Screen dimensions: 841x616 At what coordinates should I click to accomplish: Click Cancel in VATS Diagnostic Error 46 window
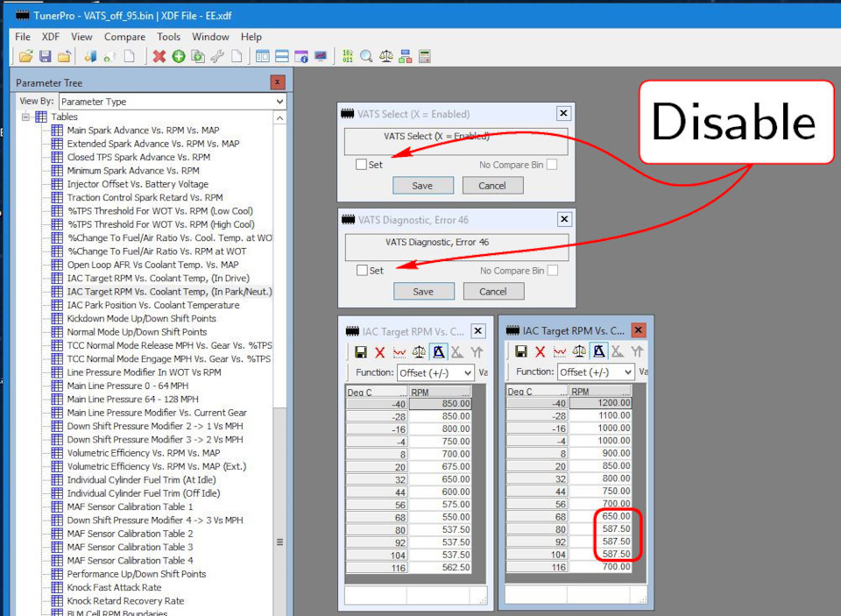point(493,291)
